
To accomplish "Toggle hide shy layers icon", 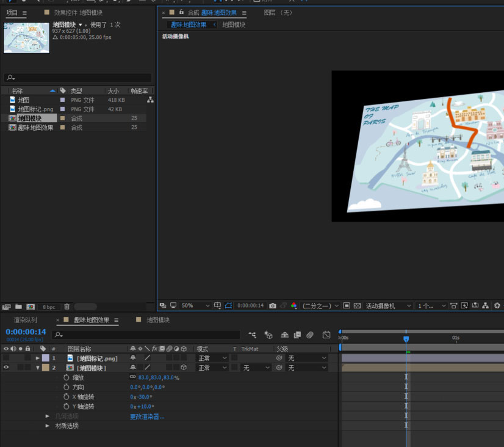I will pos(284,335).
